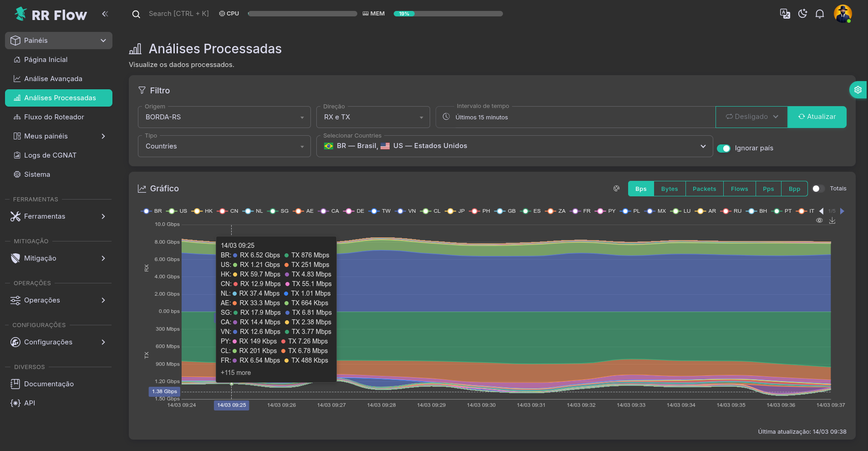Image resolution: width=868 pixels, height=451 pixels.
Task: Toggle dark mode moon icon
Action: click(802, 14)
